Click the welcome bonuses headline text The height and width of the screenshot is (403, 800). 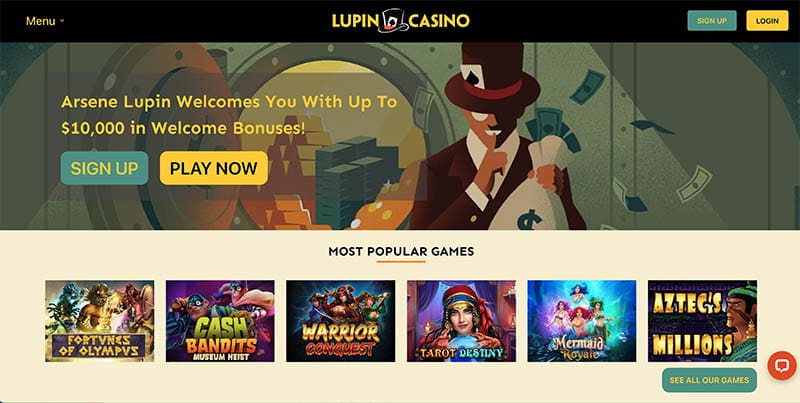pyautogui.click(x=229, y=115)
